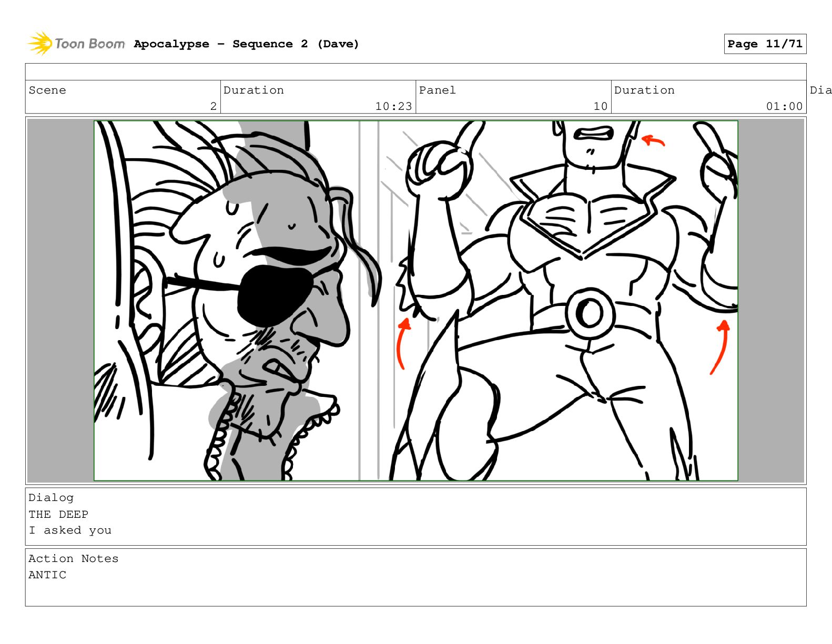Click the panel duration value '01:00'
Screen dimensions: 832x644
[x=784, y=106]
